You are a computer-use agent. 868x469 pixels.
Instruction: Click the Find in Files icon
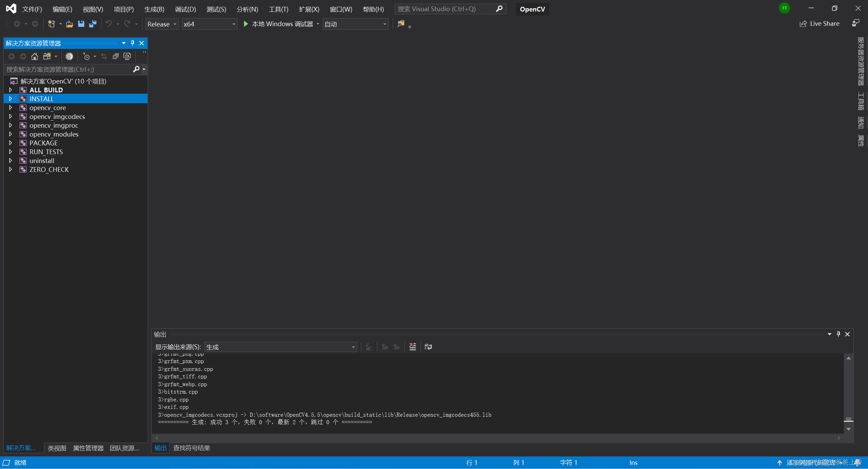point(401,24)
